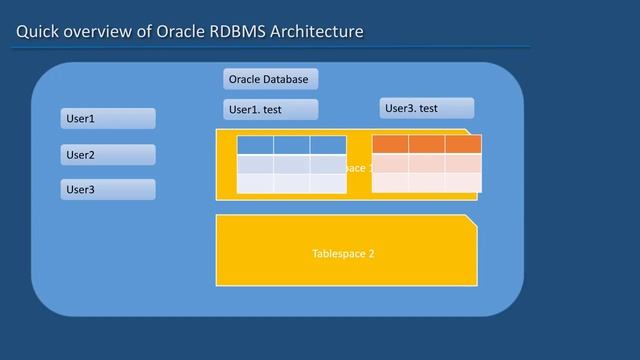Select the User1 box
Viewport: 640px width, 360px height.
pyautogui.click(x=108, y=118)
